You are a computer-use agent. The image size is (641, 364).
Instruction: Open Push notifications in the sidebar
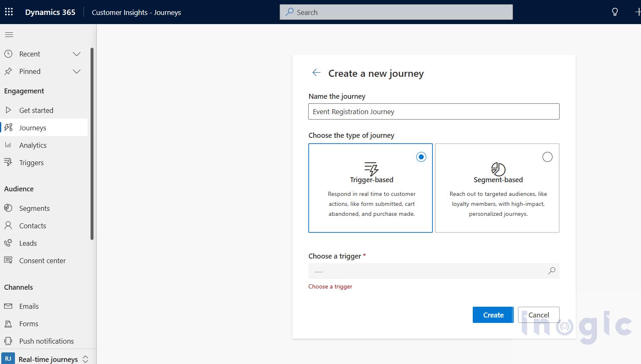[44, 341]
